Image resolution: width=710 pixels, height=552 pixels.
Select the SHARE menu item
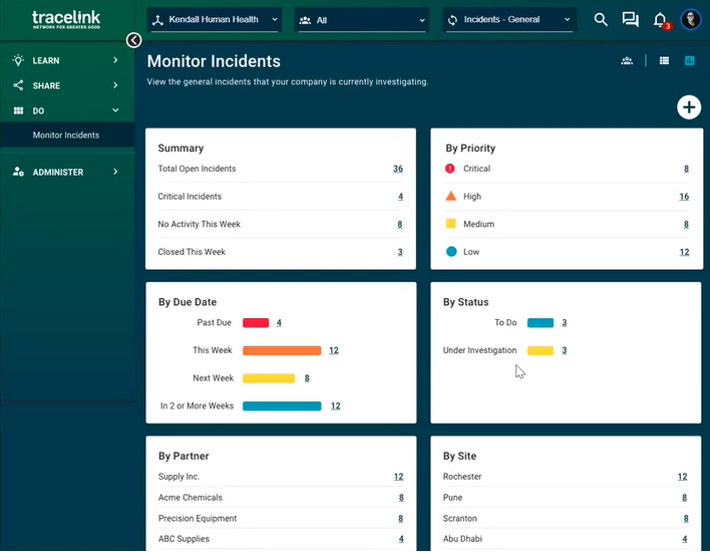click(67, 85)
